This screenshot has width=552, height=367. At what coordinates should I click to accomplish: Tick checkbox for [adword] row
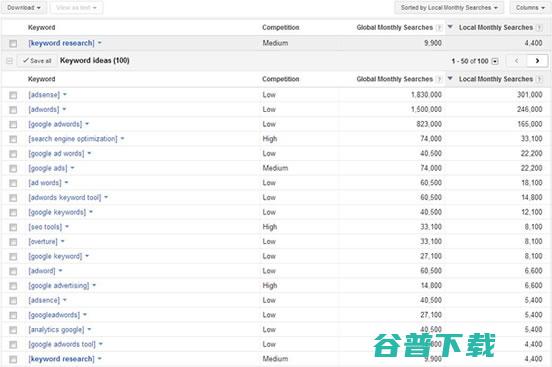coord(13,271)
